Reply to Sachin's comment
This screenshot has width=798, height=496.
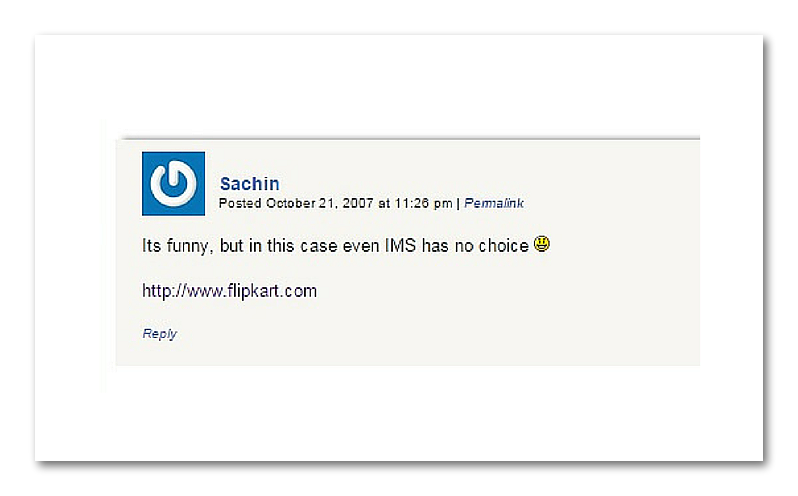click(x=159, y=334)
